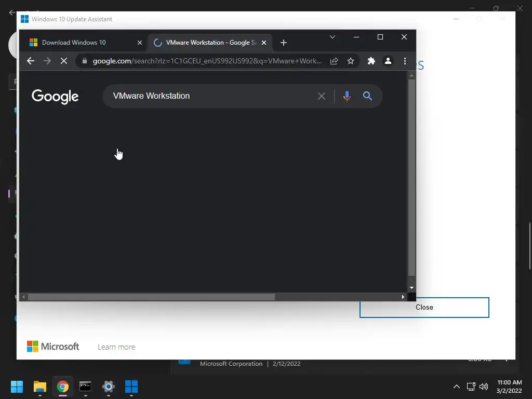Viewport: 532px width, 399px height.
Task: Open Chrome three-dot menu
Action: click(405, 61)
